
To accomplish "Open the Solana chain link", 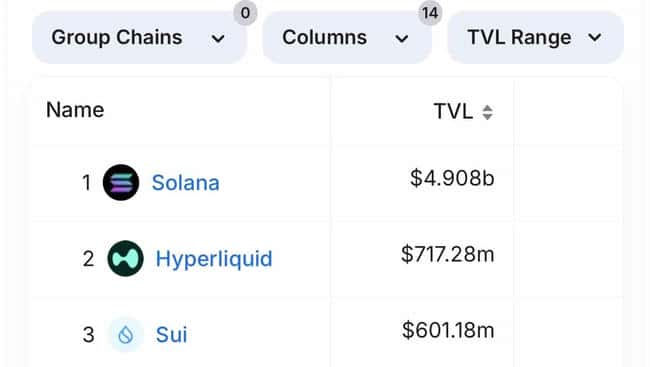I will tap(185, 183).
